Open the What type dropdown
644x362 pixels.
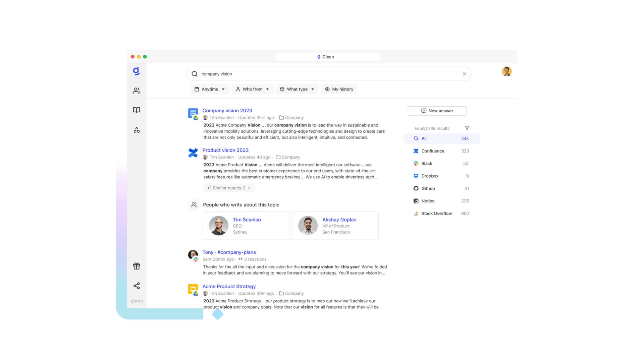click(x=297, y=89)
